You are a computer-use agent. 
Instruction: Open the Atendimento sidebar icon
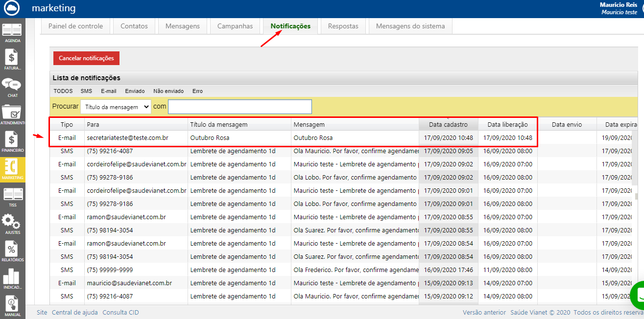coord(12,114)
